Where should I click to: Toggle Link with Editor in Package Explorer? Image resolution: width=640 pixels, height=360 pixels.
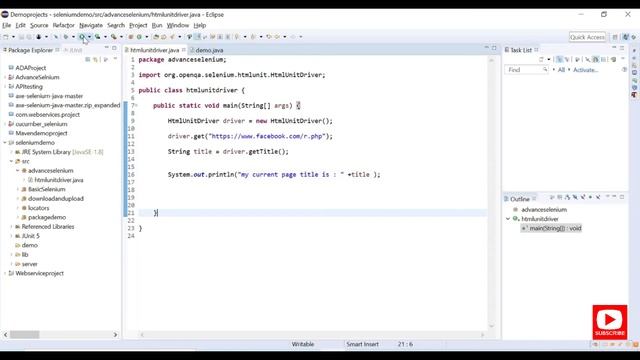(96, 60)
